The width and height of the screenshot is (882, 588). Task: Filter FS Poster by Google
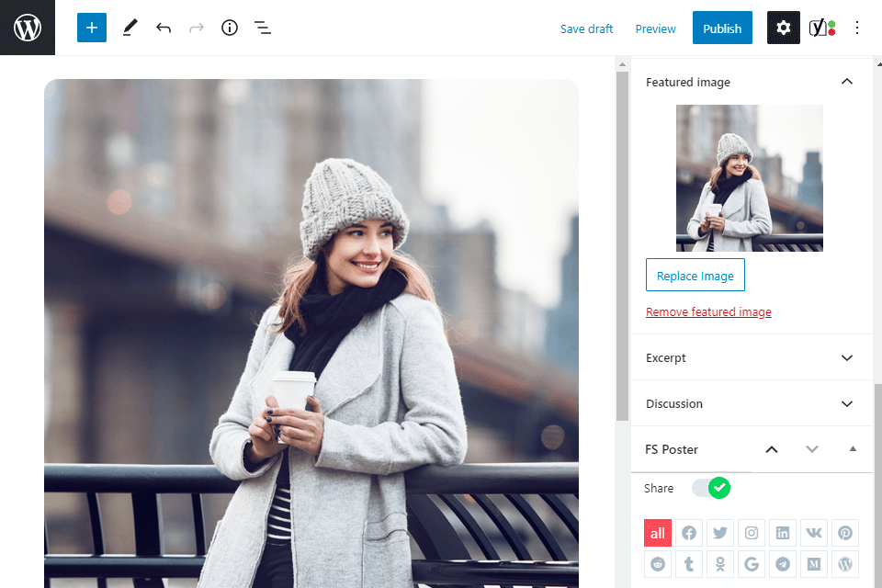coord(752,564)
